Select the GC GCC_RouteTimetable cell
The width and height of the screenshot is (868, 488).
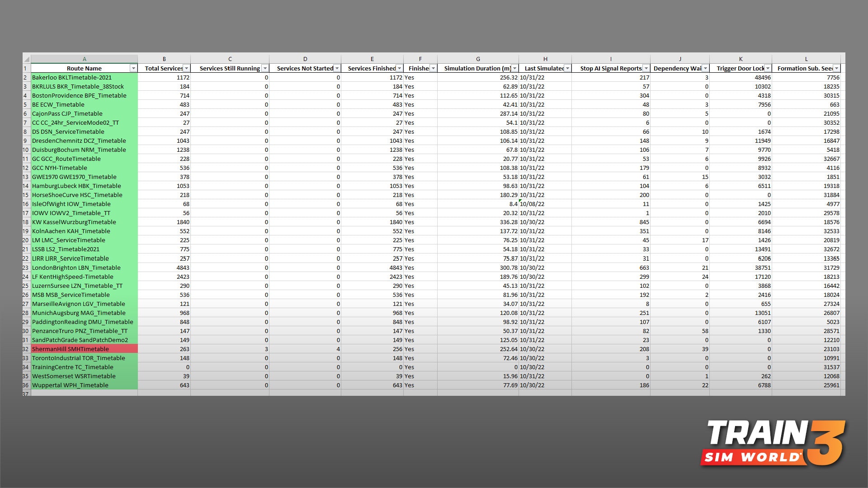84,159
